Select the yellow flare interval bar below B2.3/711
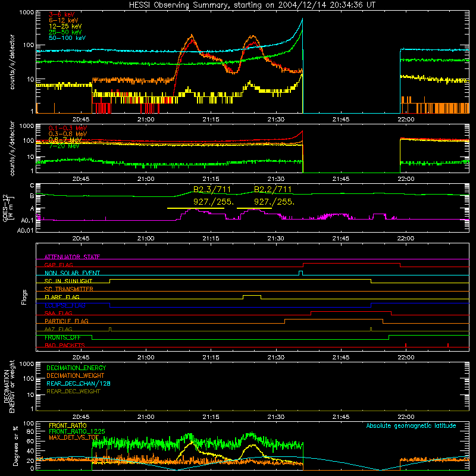The width and height of the screenshot is (476, 476). [196, 208]
